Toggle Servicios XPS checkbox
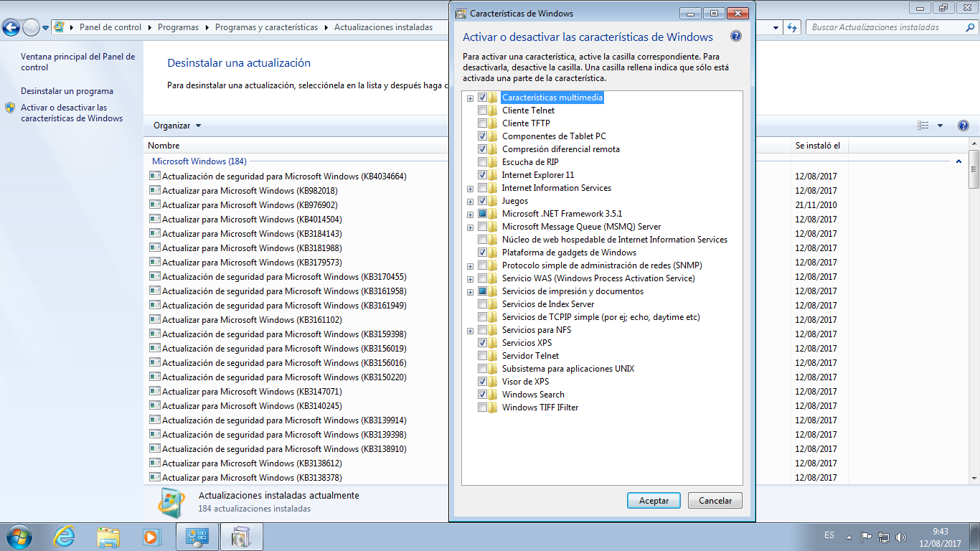Image resolution: width=980 pixels, height=551 pixels. coord(482,343)
